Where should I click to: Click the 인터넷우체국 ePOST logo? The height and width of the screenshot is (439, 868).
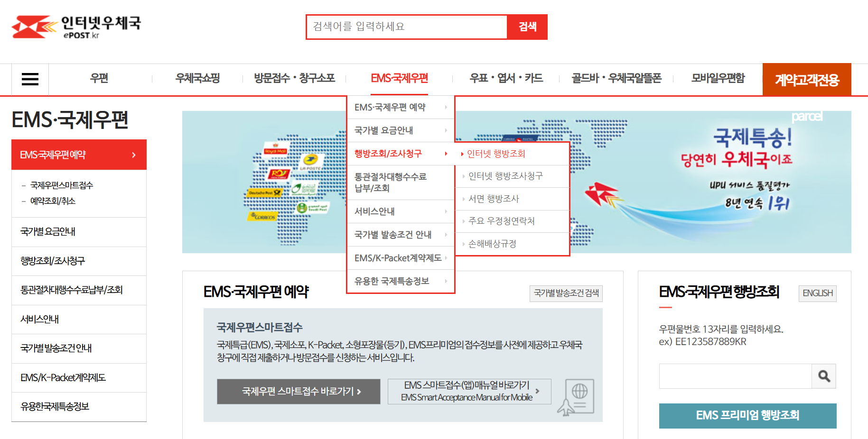point(76,27)
